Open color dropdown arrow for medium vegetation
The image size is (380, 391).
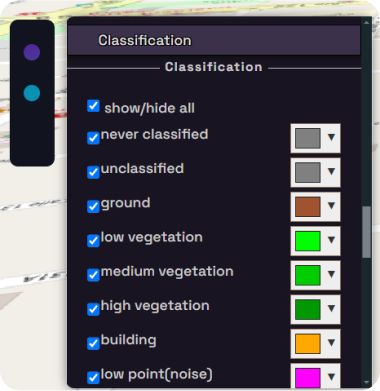331,275
